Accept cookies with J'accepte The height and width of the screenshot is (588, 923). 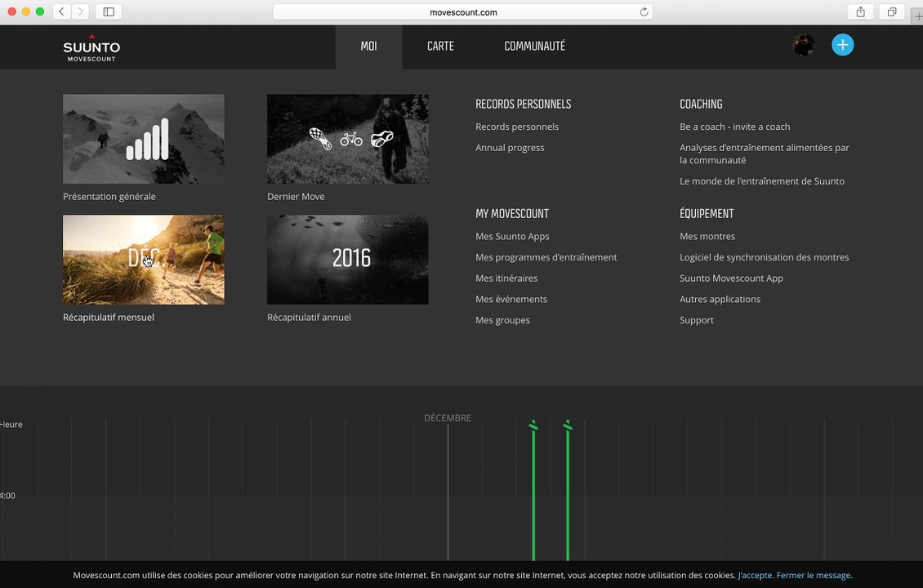[x=756, y=576]
